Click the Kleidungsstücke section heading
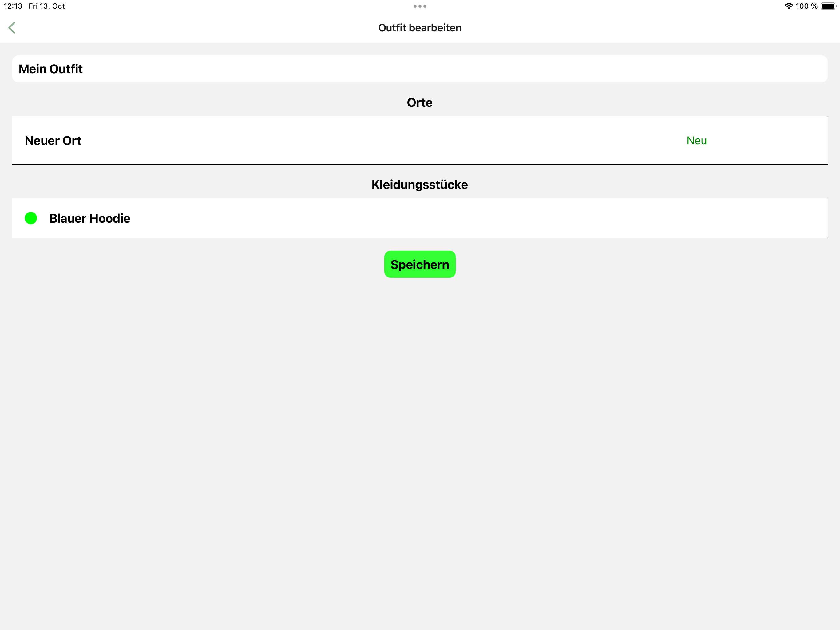 point(420,184)
